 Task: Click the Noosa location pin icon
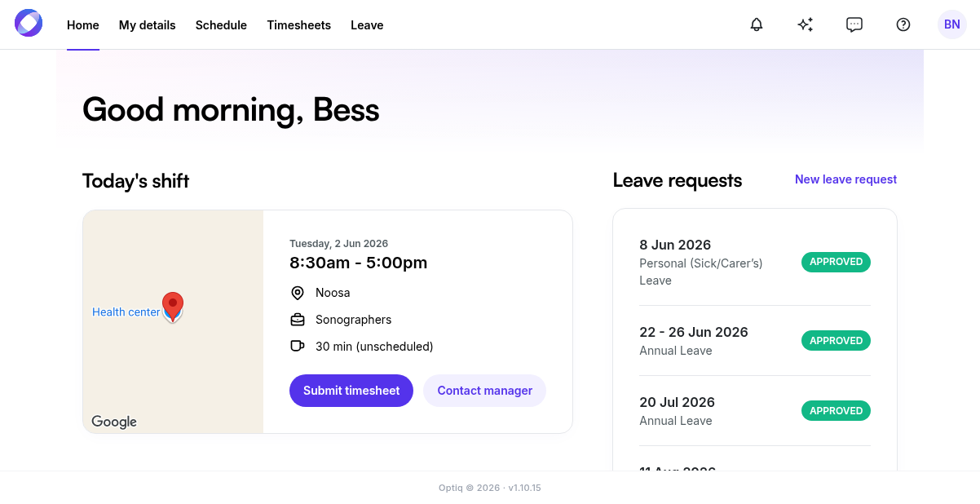click(x=298, y=293)
